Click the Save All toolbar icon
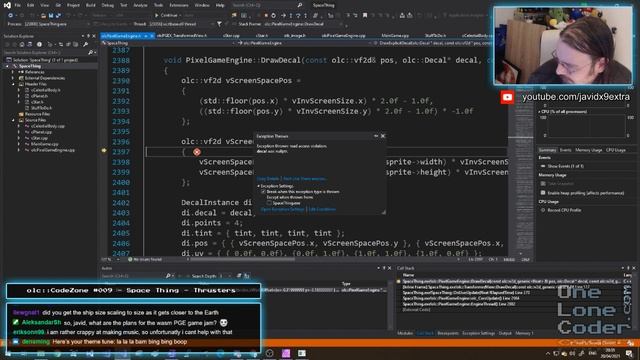640x360 pixels. (x=58, y=16)
